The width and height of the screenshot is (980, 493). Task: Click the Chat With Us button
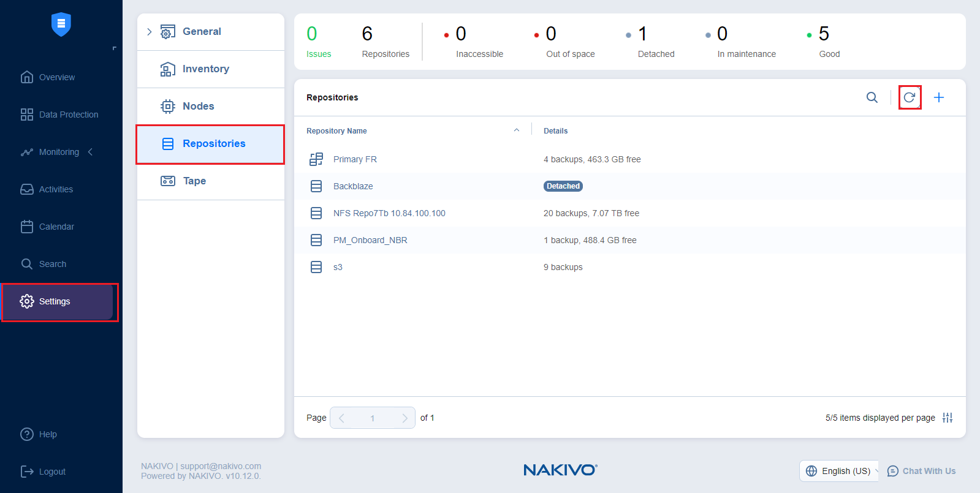tap(922, 471)
